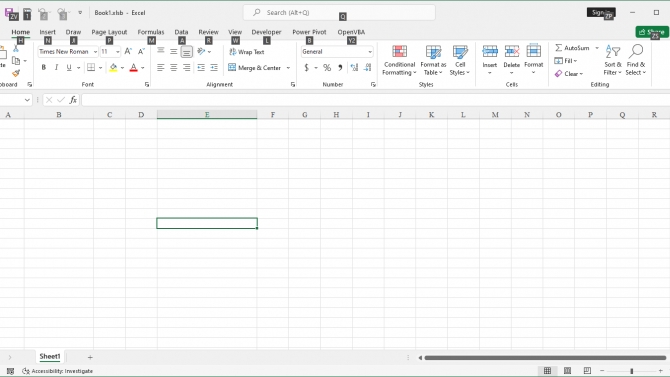Open the Insert tab
Viewport: 670px width, 377px height.
point(47,32)
